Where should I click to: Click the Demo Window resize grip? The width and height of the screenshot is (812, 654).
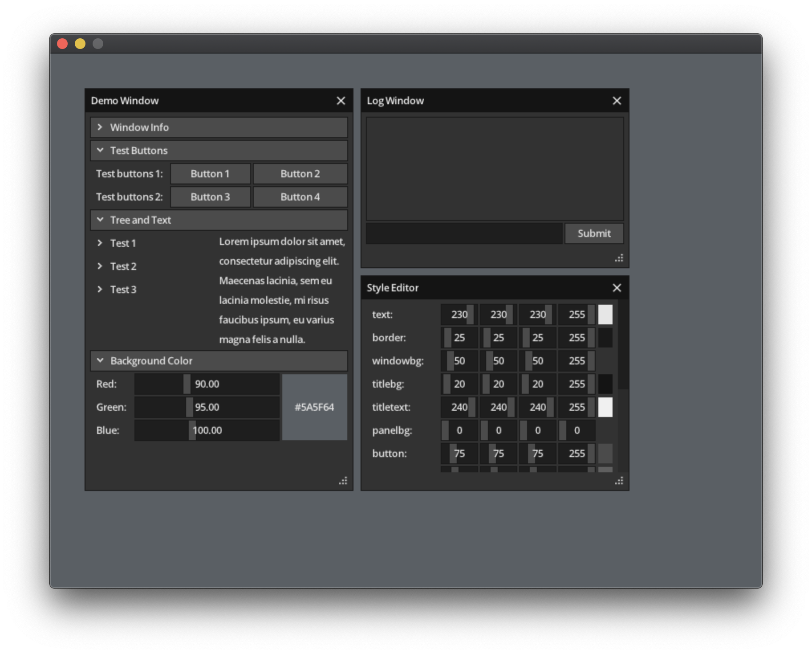tap(343, 480)
